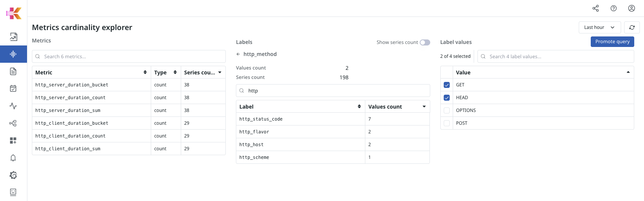Open the dashboards chart sidebar icon
Screen dimensions: 644x201
pyautogui.click(x=13, y=37)
